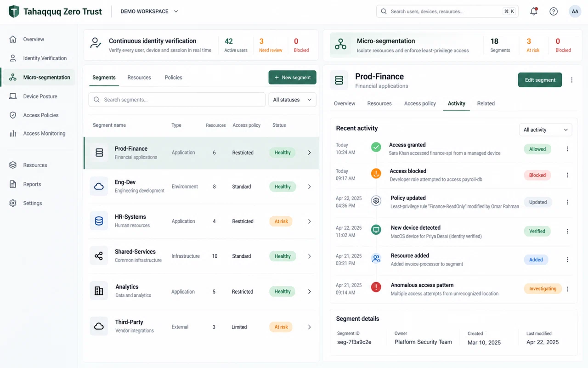This screenshot has width=588, height=368.
Task: Click the global search users, devices, resources box
Action: point(447,11)
